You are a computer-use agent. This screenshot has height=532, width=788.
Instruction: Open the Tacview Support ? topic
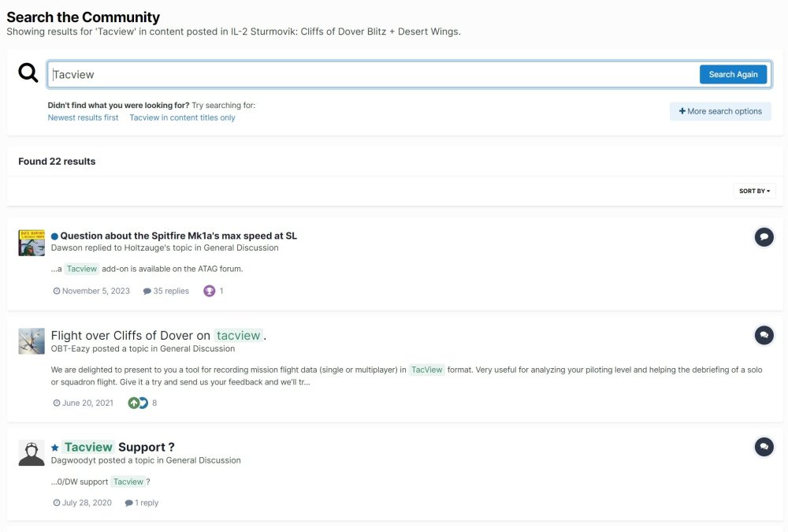click(x=118, y=447)
